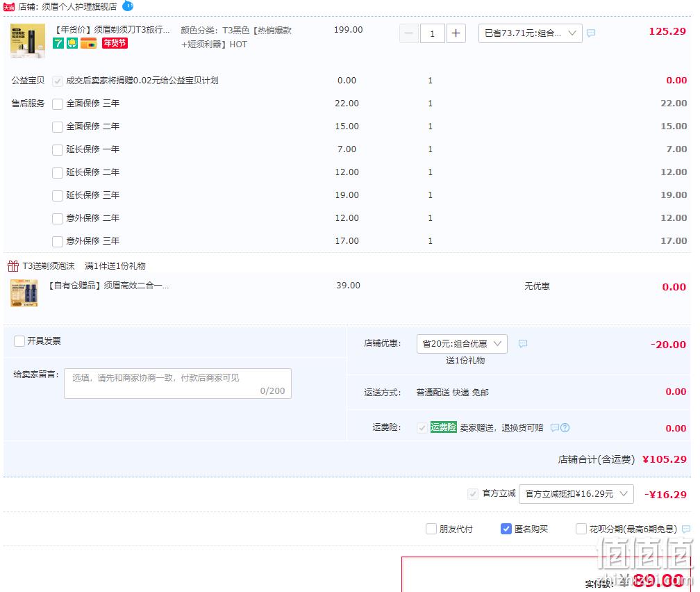Check 延长保修 二年 warranty option
Viewport: 700px width, 592px height.
[x=57, y=173]
